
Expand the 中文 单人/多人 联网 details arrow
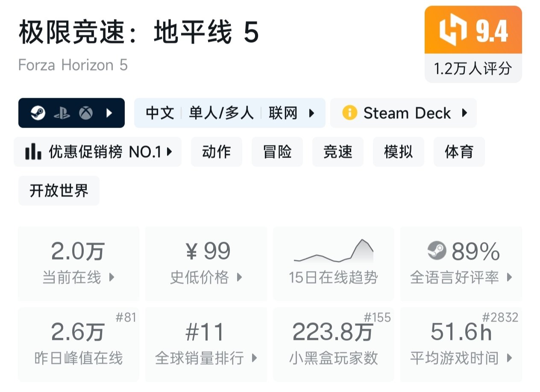click(312, 113)
